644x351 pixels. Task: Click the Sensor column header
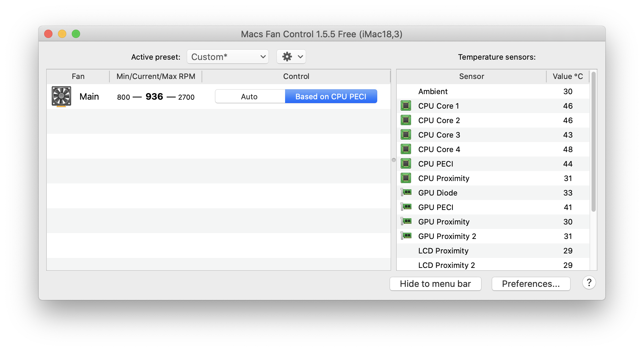click(x=471, y=76)
